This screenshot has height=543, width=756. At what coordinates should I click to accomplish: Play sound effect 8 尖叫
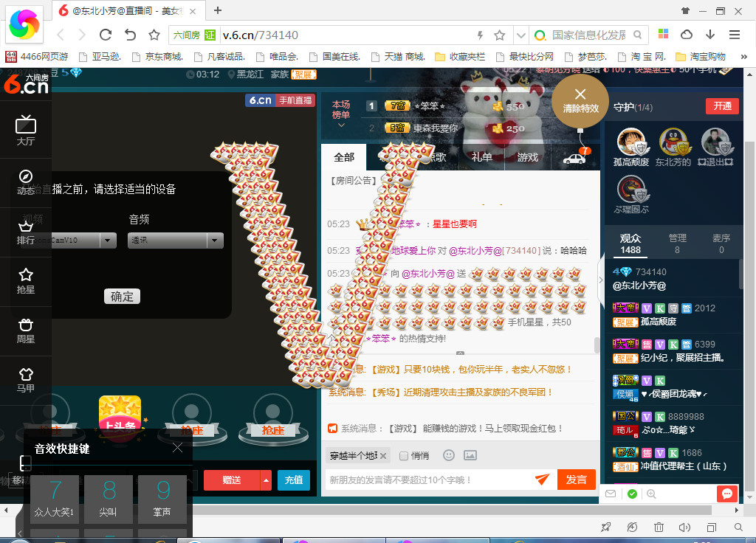pos(109,499)
